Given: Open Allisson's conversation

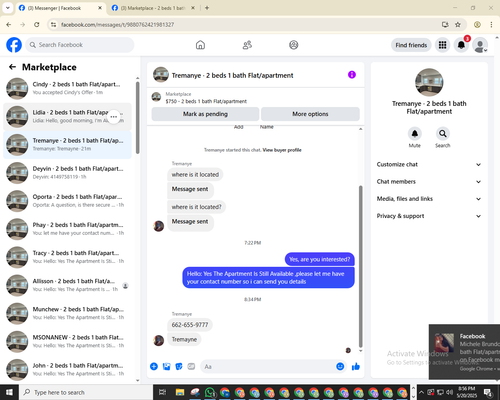Looking at the screenshot, I should coord(67,285).
